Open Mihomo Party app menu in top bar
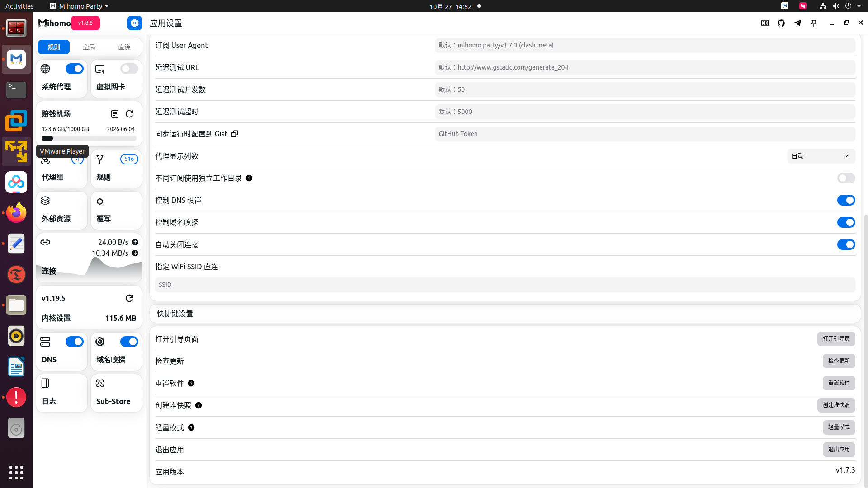 [x=79, y=6]
